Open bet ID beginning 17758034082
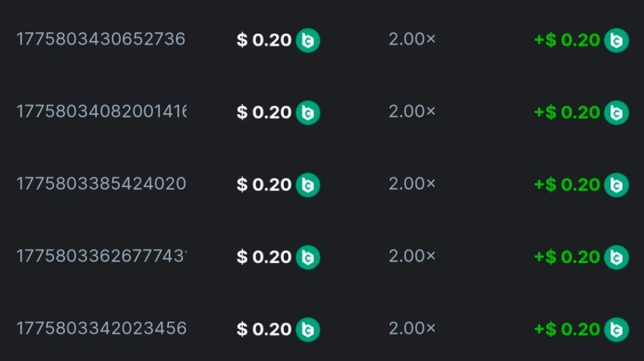Viewport: 644px width, 361px height. pos(101,112)
